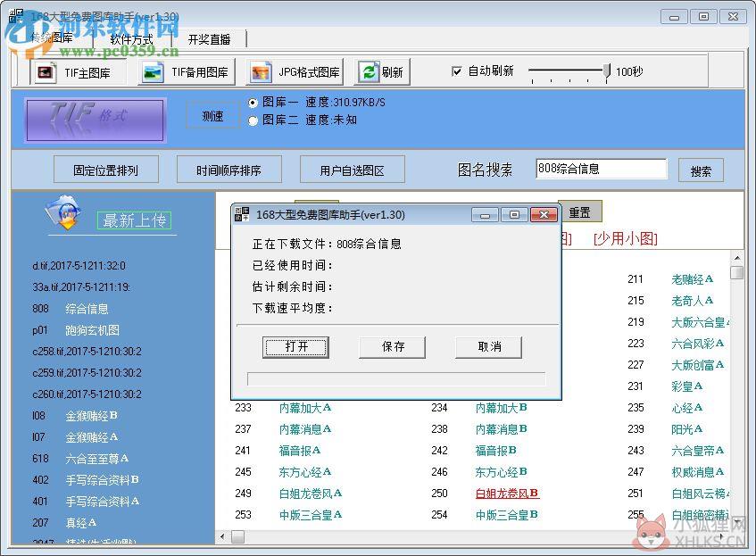
Task: Adjust the auto-refresh interval slider handle
Action: (x=607, y=71)
